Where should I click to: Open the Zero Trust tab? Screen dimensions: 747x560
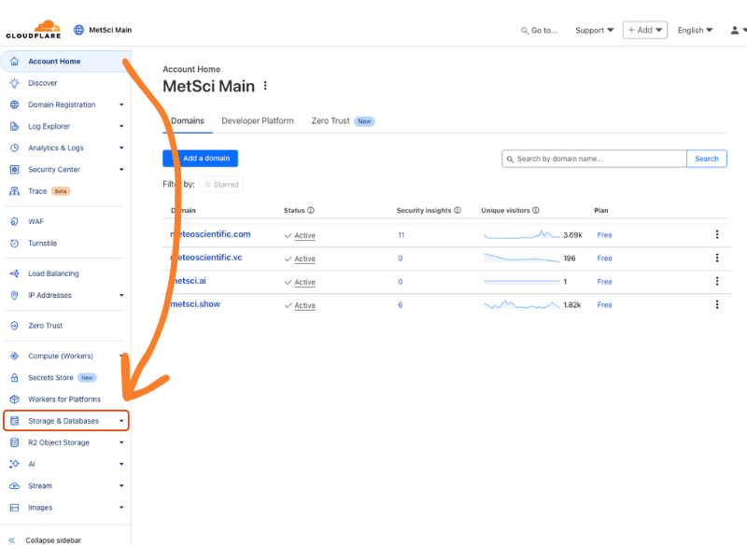(331, 120)
